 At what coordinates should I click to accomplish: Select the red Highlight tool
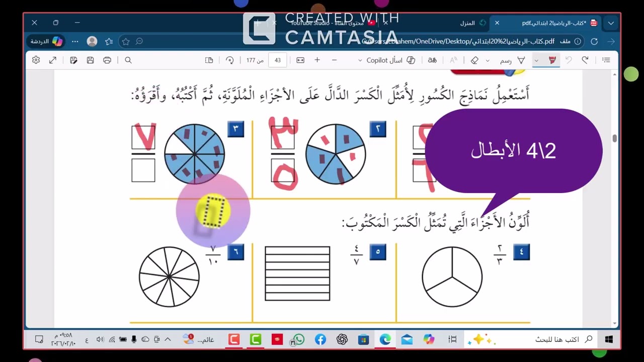click(x=552, y=60)
